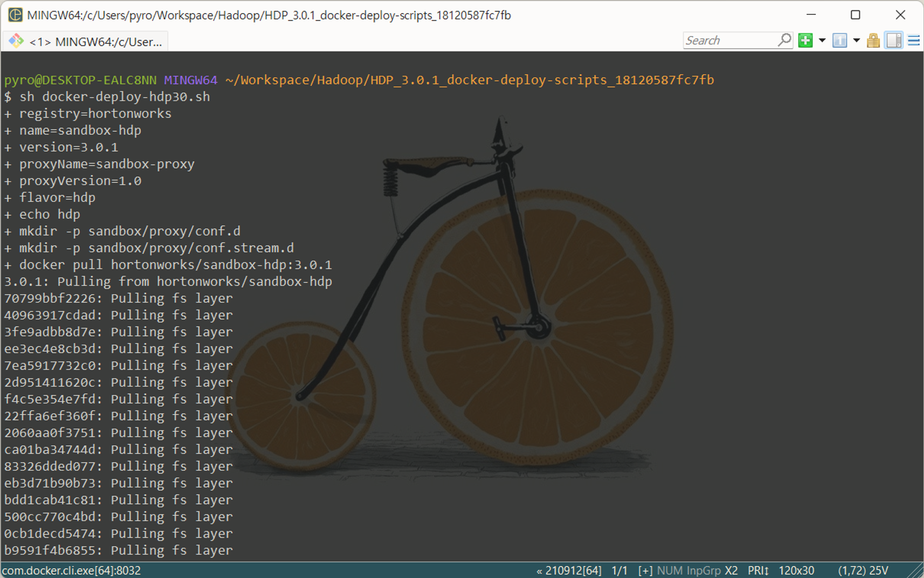The width and height of the screenshot is (924, 578).
Task: Click the "3.0.1: Pulling from hortonworks/sandbox-hdp" line
Action: click(x=168, y=282)
